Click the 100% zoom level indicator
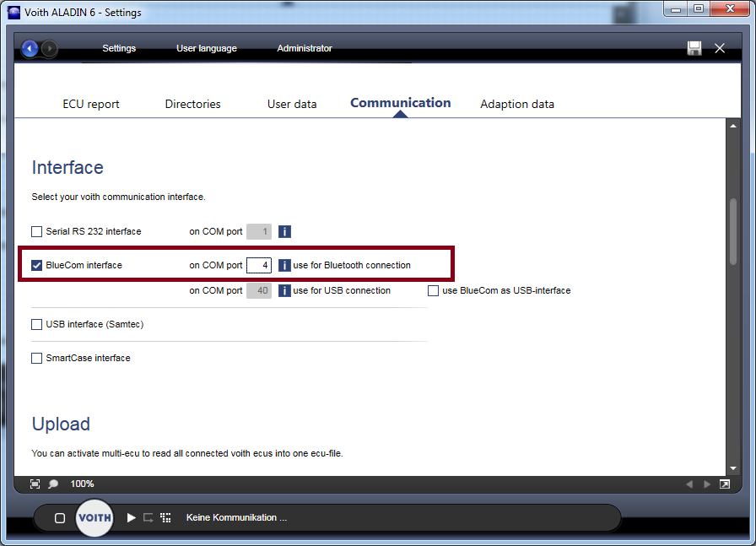Screen dimensions: 756x546 [82, 484]
